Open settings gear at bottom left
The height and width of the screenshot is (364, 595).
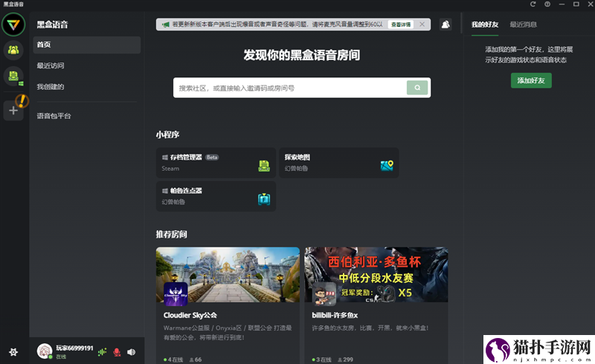tap(13, 352)
